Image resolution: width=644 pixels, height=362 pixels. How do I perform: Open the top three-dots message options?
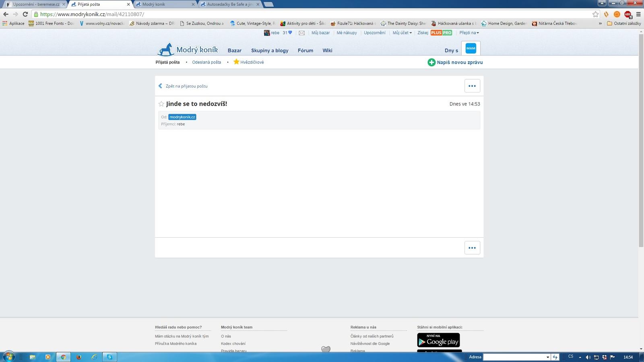[x=472, y=86]
